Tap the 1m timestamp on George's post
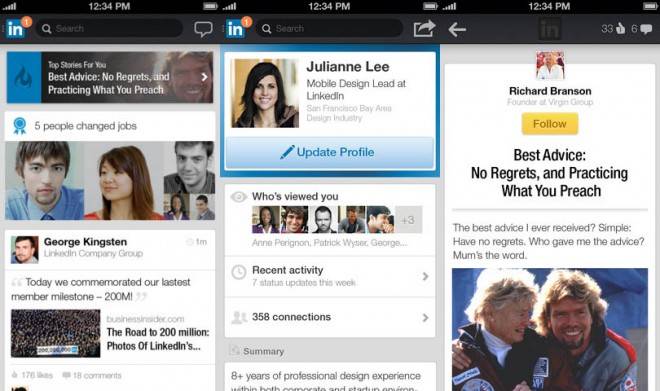Viewport: 660px width, 391px height. [x=201, y=242]
